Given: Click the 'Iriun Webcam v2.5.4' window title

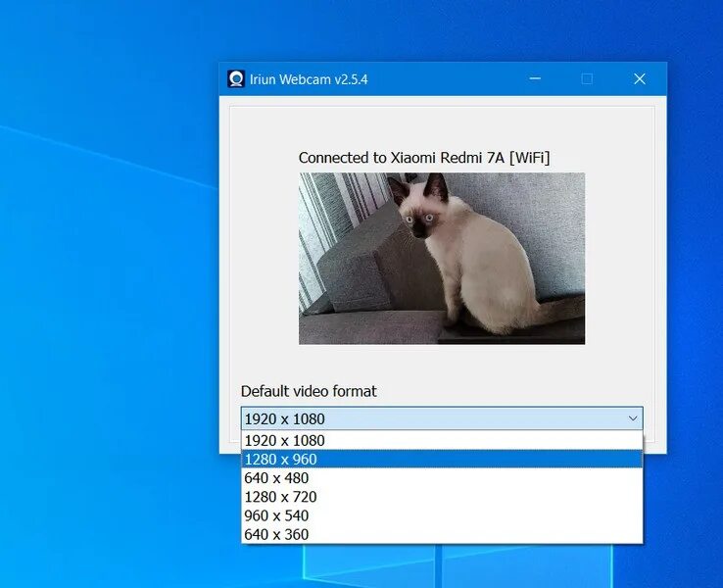Looking at the screenshot, I should (309, 79).
